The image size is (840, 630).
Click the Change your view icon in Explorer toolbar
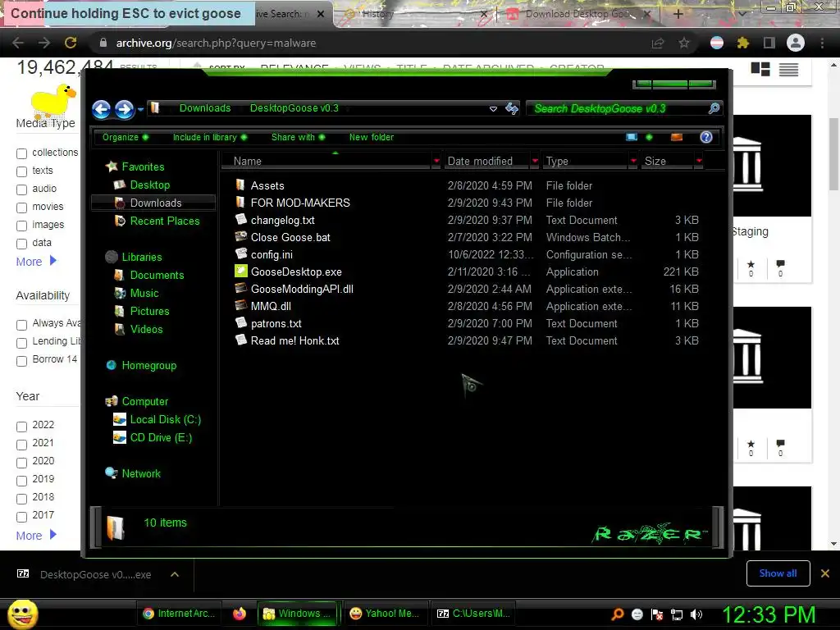tap(632, 137)
